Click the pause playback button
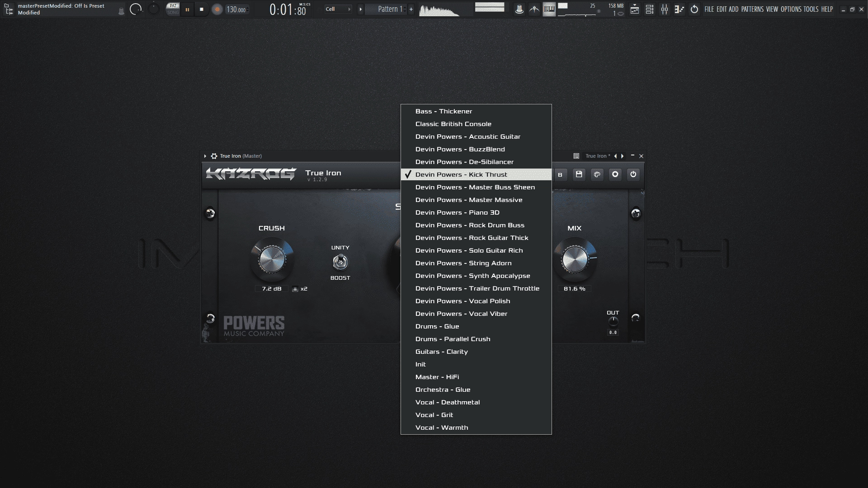 point(187,9)
